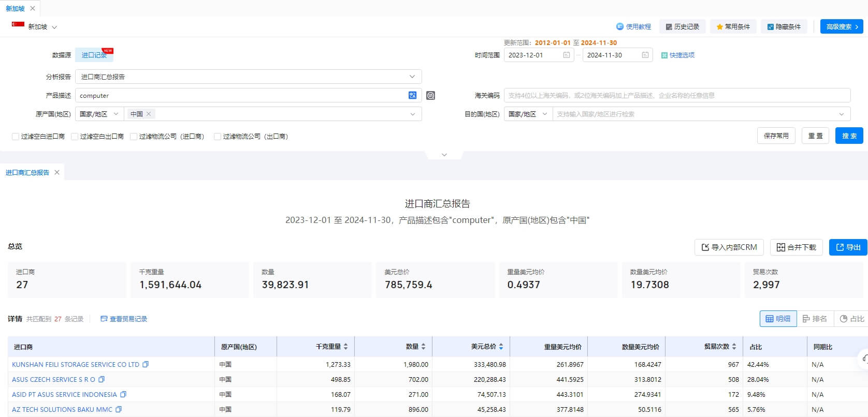Check 过滤空白出口商 checkbox

point(75,137)
